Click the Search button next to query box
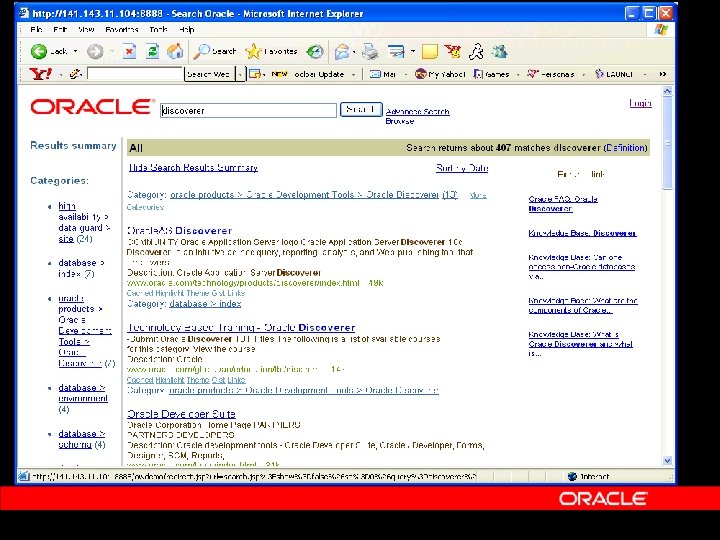720x540 pixels. pyautogui.click(x=361, y=110)
